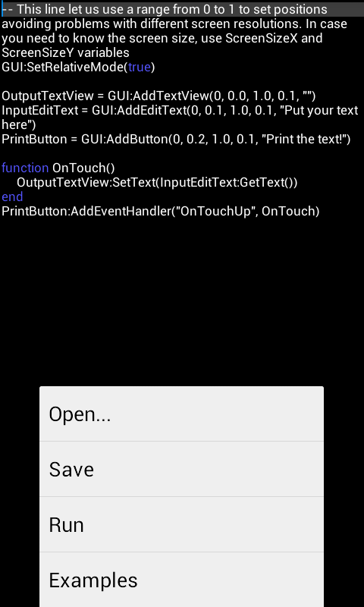Place cursor on OutputTextView:SetText line
364x607 pixels.
click(x=157, y=182)
